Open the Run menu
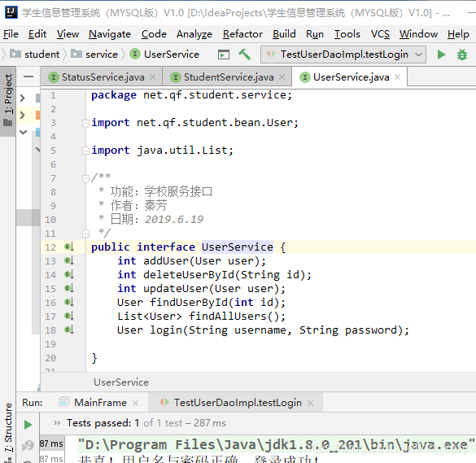This screenshot has width=476, height=463. [x=315, y=34]
